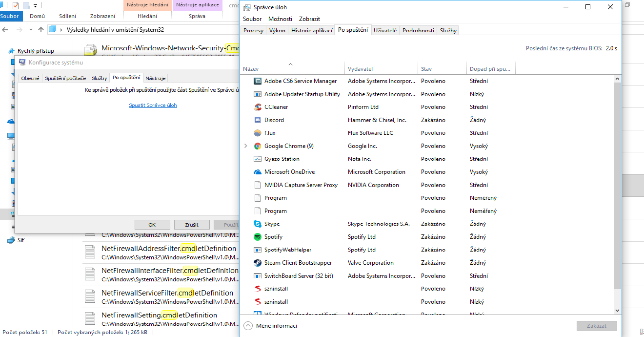Click the Discord icon in startup list
Image resolution: width=644 pixels, height=337 pixels.
[258, 120]
